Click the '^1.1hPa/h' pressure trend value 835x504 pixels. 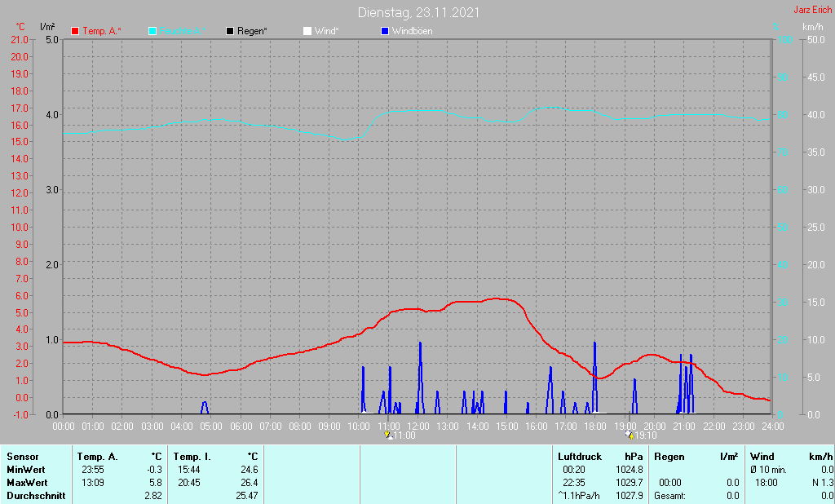[579, 496]
